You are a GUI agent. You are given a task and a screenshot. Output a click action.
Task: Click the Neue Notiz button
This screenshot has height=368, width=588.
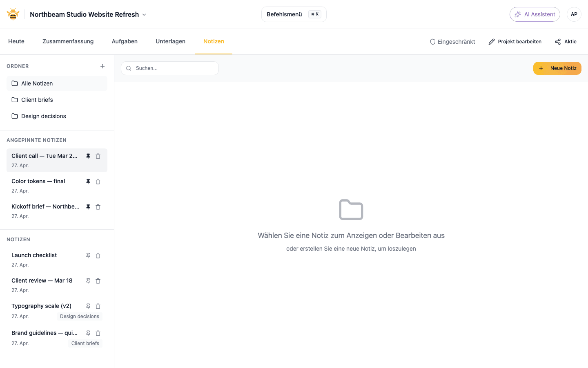tap(557, 68)
